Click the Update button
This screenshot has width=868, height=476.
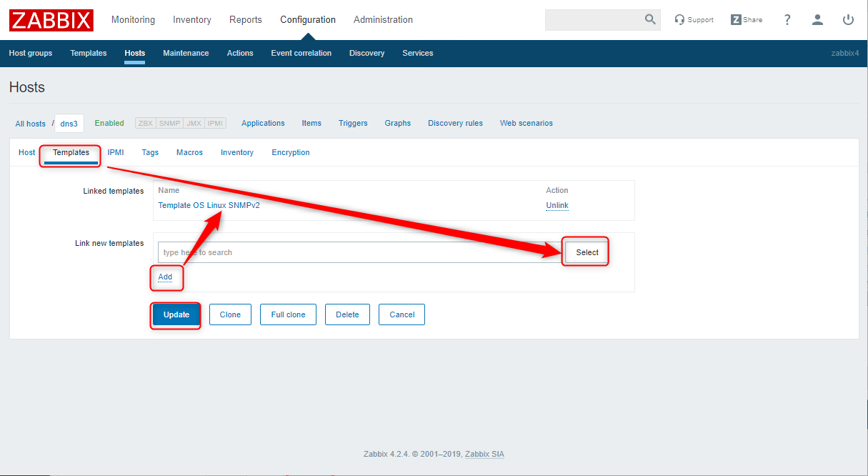[x=176, y=314]
